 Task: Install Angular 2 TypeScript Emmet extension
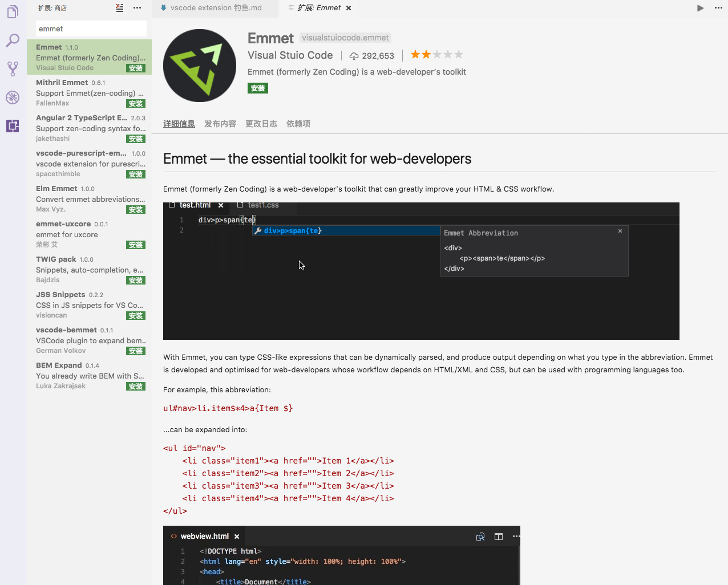coord(136,139)
